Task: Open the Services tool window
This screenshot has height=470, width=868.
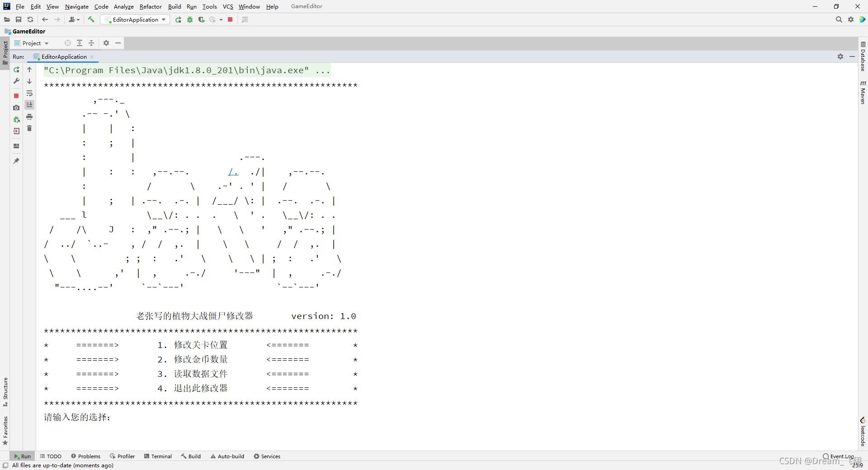Action: pos(267,456)
